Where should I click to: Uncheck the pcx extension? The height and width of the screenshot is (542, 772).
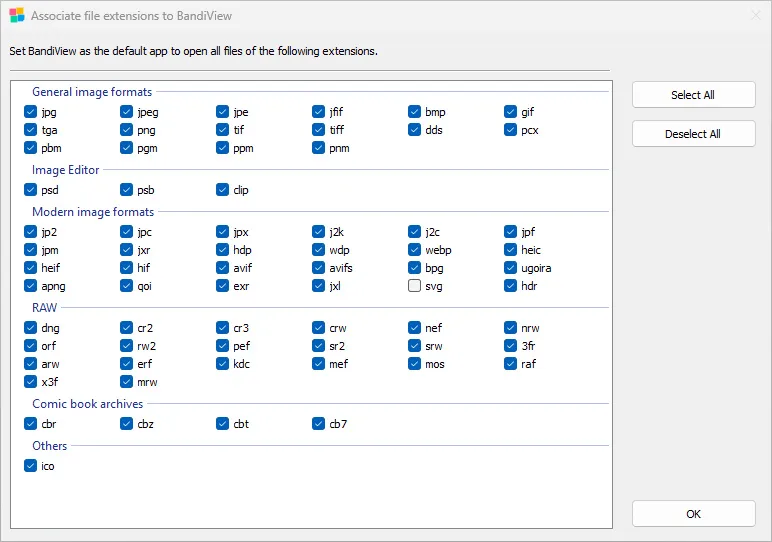(x=511, y=130)
